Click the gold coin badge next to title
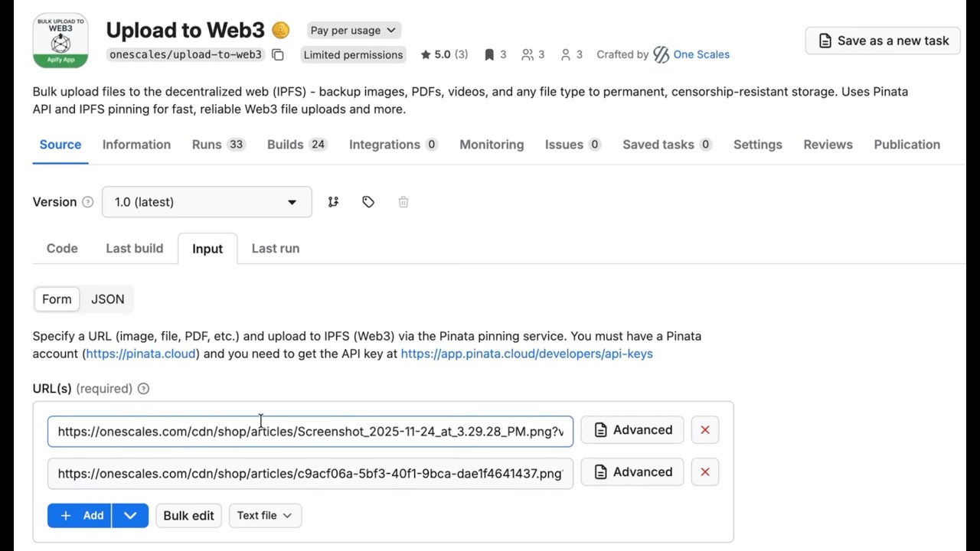 [281, 30]
